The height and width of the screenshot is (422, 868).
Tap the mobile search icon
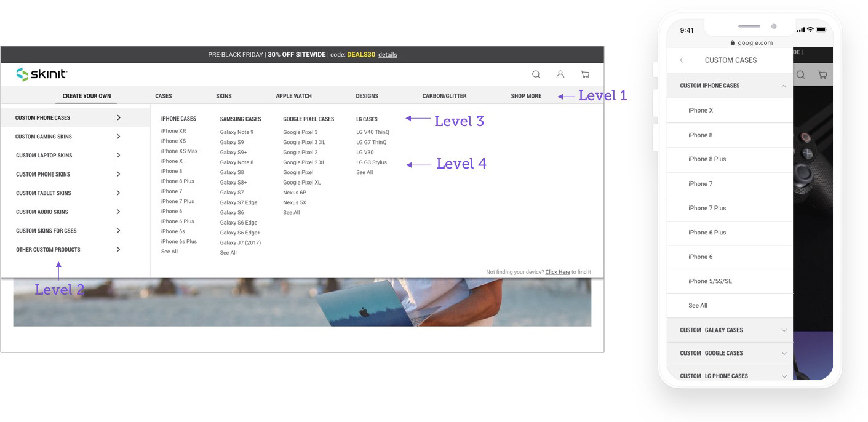(x=800, y=75)
